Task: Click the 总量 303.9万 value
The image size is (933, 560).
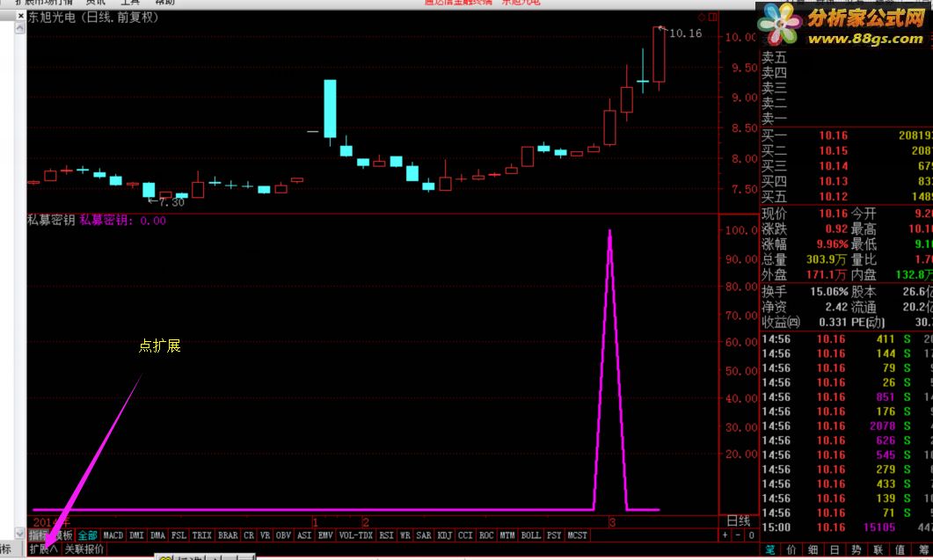Action: [827, 259]
